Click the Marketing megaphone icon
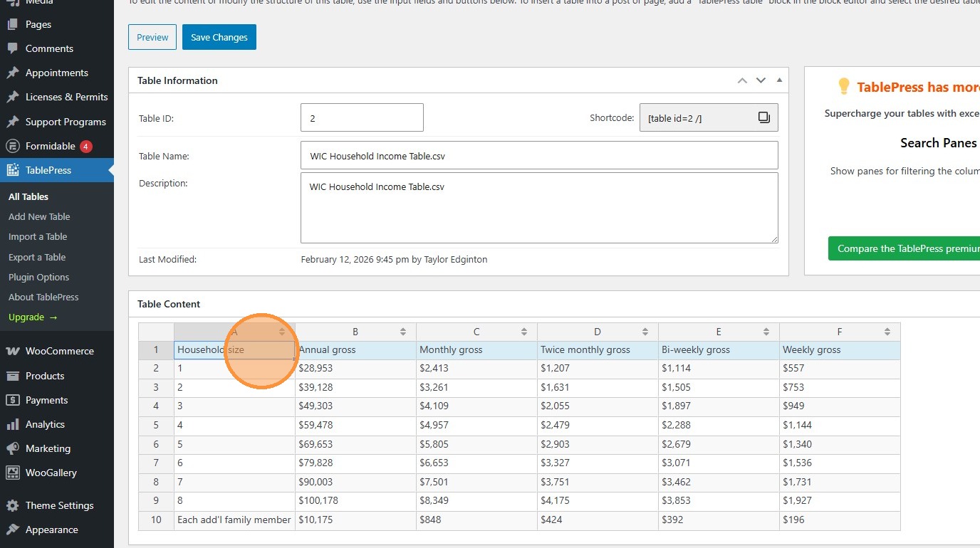Viewport: 980px width, 548px height. [12, 448]
